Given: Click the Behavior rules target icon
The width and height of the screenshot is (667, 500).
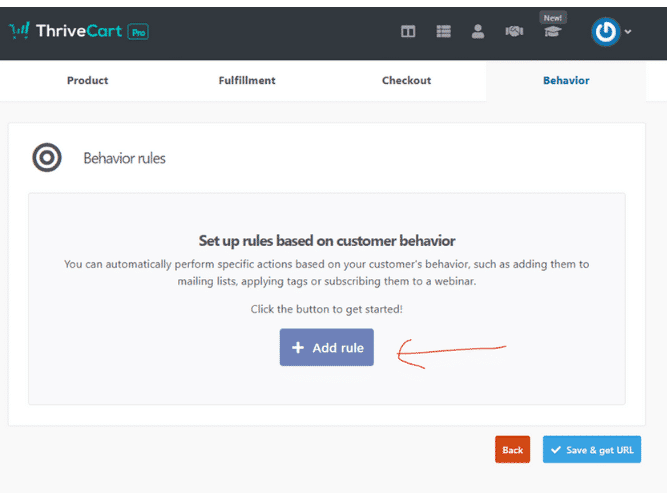Looking at the screenshot, I should [47, 157].
